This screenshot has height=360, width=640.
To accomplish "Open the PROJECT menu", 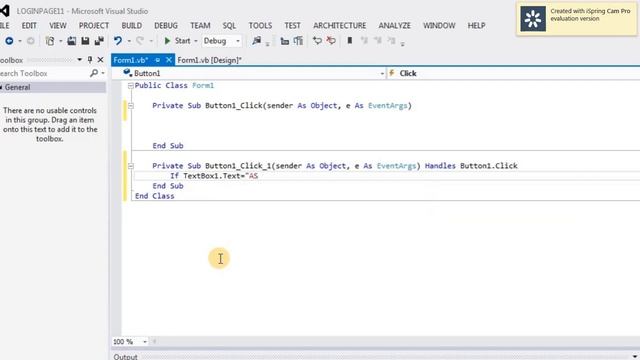I will [94, 26].
